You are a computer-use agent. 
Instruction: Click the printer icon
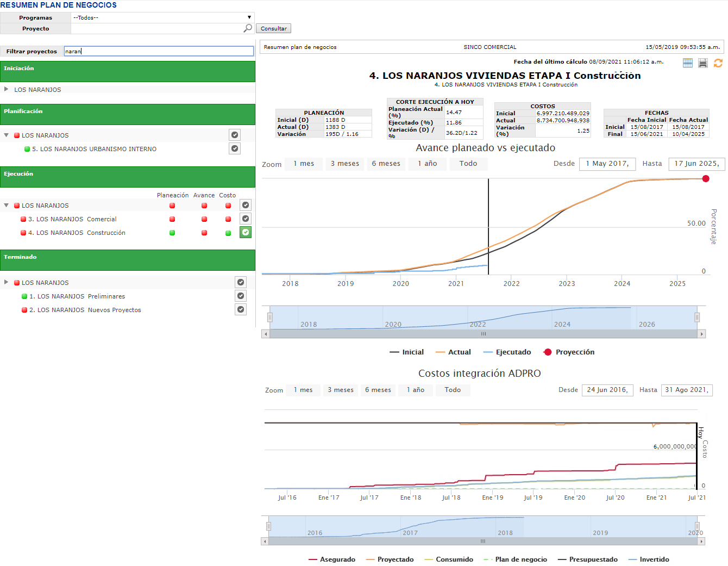(x=703, y=63)
